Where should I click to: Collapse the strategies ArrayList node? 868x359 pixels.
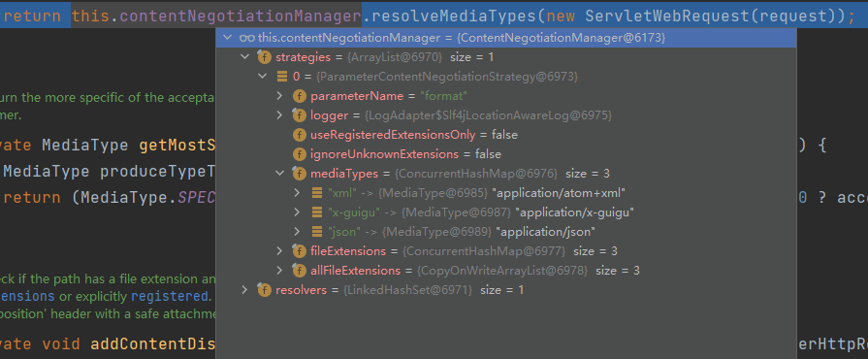coord(244,57)
